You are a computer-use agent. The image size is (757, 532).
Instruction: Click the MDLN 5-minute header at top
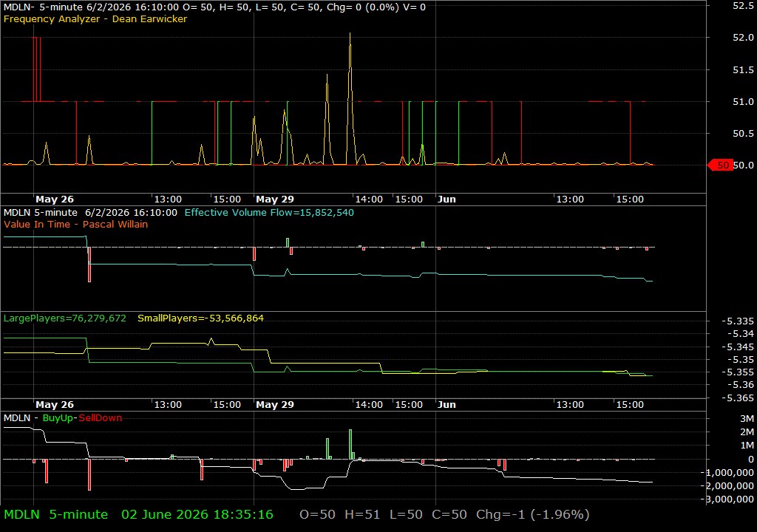coord(214,7)
